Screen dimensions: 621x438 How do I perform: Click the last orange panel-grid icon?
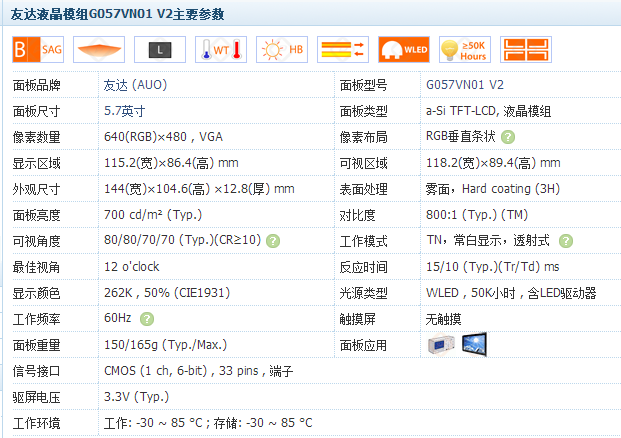525,49
